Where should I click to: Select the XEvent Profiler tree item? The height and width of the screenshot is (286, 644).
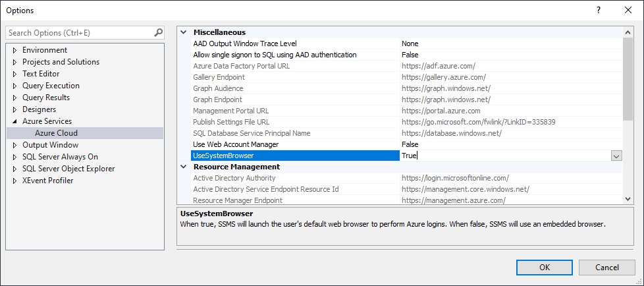(47, 181)
